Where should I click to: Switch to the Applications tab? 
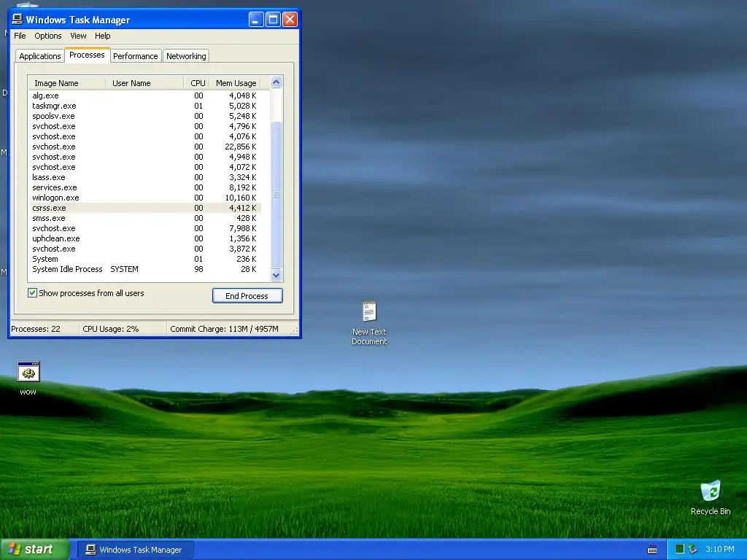point(40,56)
